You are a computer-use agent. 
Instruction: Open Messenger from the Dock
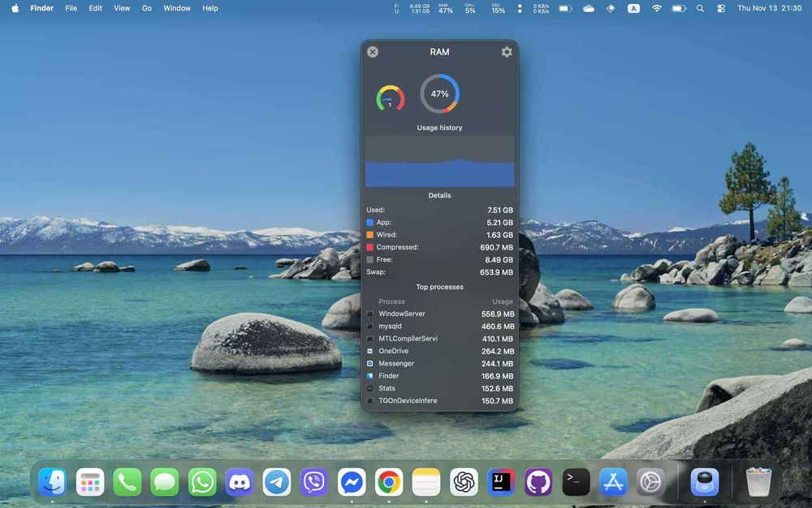(x=352, y=482)
